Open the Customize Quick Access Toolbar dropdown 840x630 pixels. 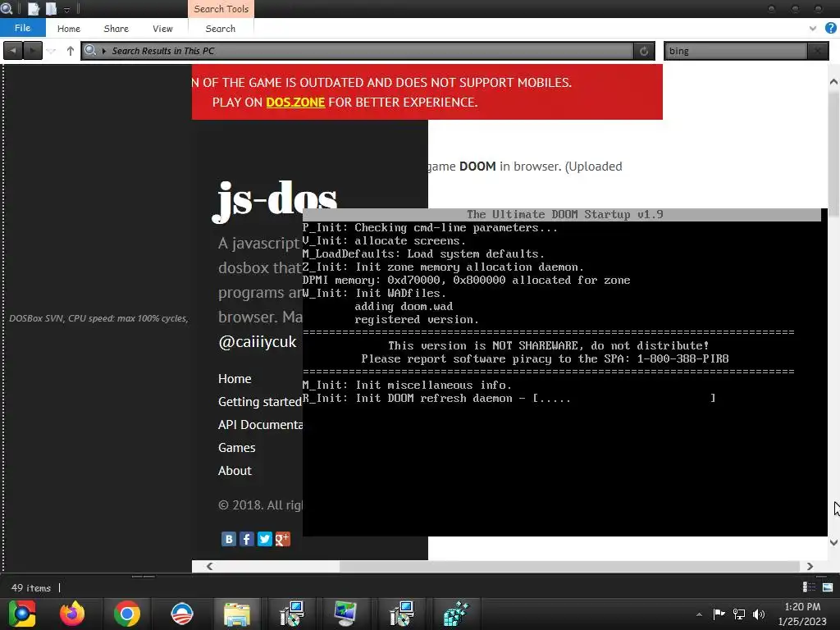pos(67,10)
